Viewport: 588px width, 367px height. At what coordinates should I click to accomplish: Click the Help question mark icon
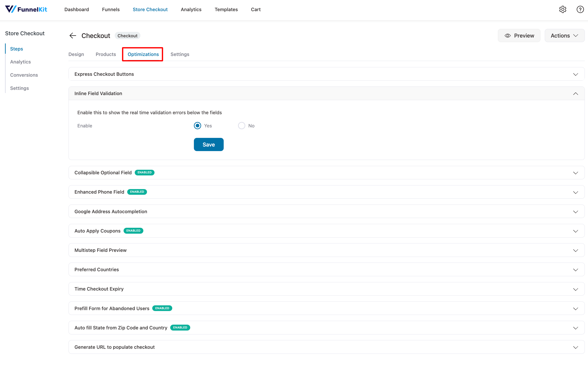click(580, 9)
